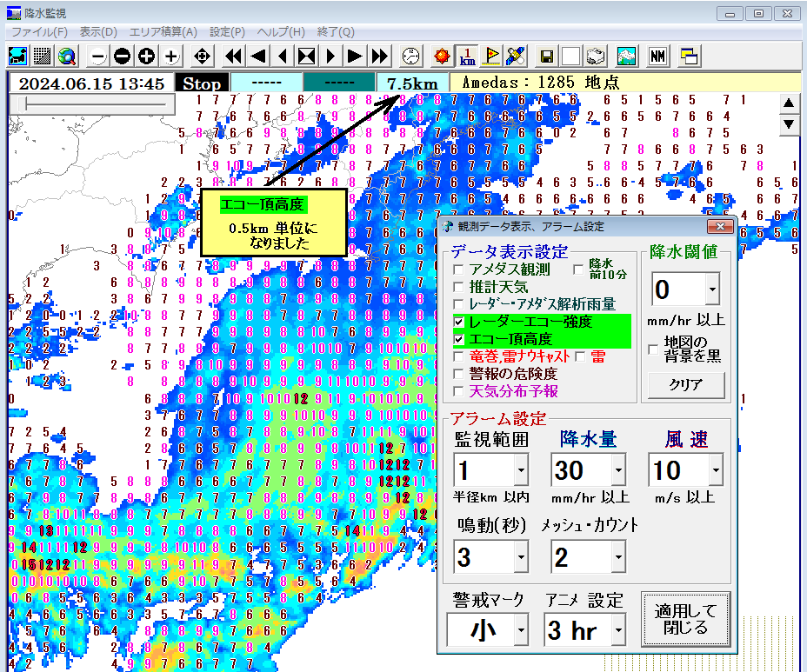This screenshot has height=672, width=807.
Task: Click the Stop status button
Action: point(202,83)
